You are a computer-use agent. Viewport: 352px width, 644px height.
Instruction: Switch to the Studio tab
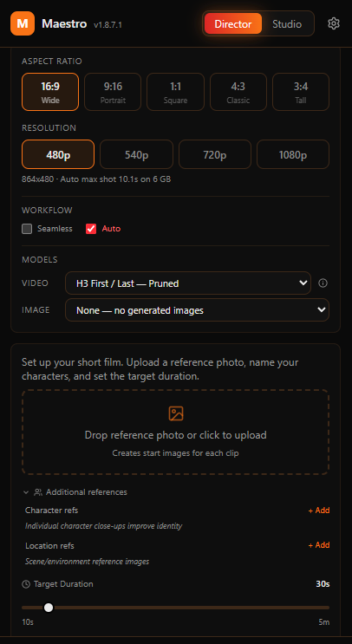[x=287, y=23]
